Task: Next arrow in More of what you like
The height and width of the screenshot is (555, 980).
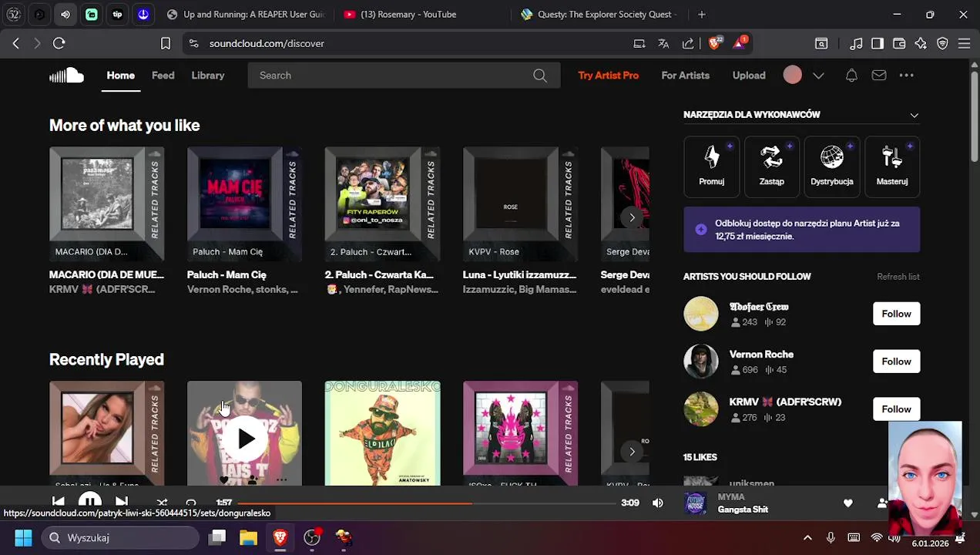Action: (x=632, y=217)
